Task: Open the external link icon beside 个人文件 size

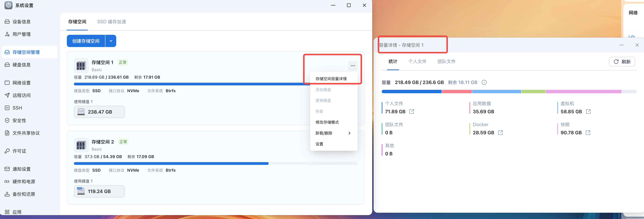Action: (x=412, y=112)
